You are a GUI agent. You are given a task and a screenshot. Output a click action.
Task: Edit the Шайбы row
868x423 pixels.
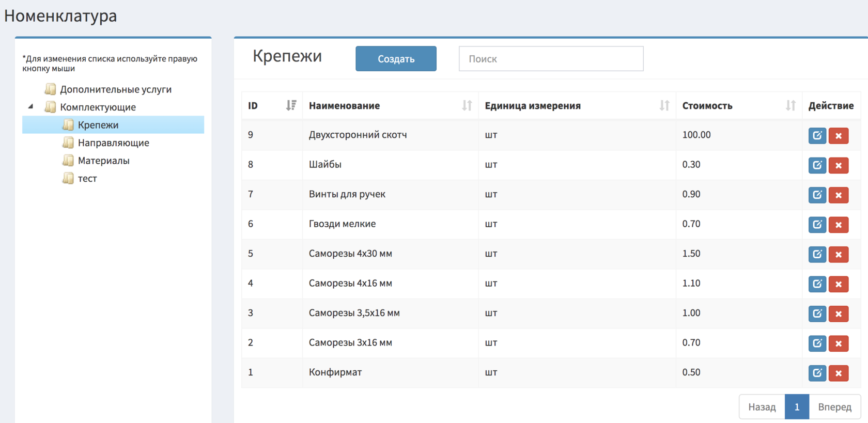[x=817, y=165]
